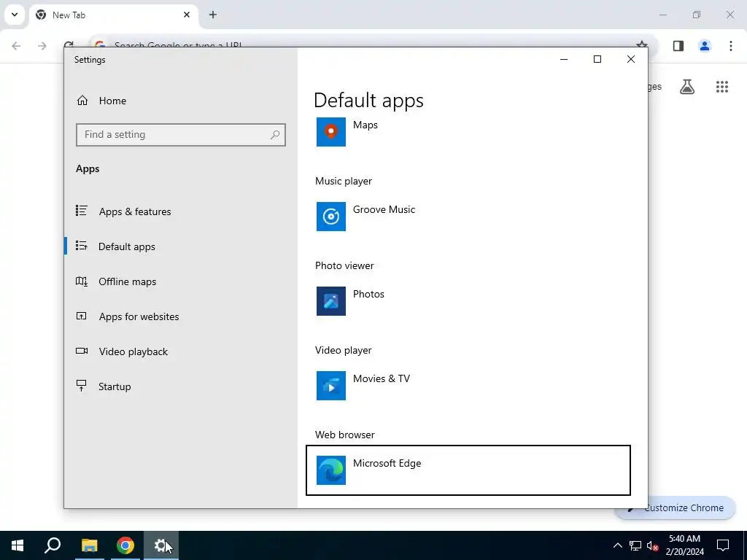Click Chrome's forward arrow
The image size is (747, 560).
42,46
